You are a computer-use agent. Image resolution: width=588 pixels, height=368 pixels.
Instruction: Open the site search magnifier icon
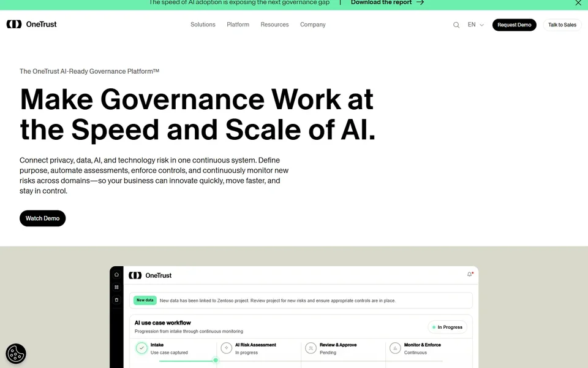click(x=456, y=25)
